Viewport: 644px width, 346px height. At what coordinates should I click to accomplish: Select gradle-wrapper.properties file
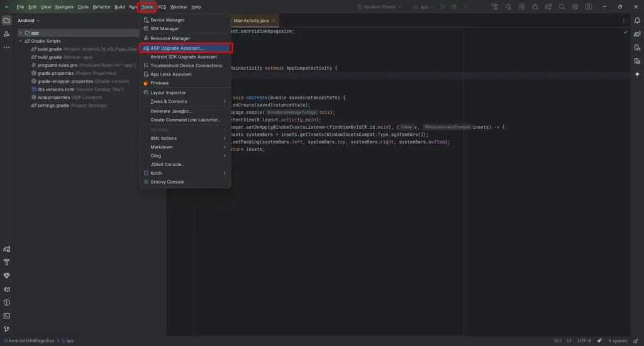click(80, 81)
